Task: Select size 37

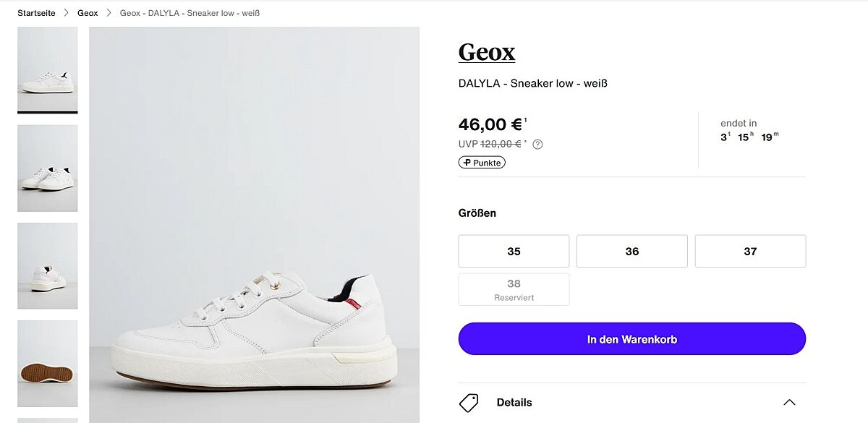Action: click(750, 252)
